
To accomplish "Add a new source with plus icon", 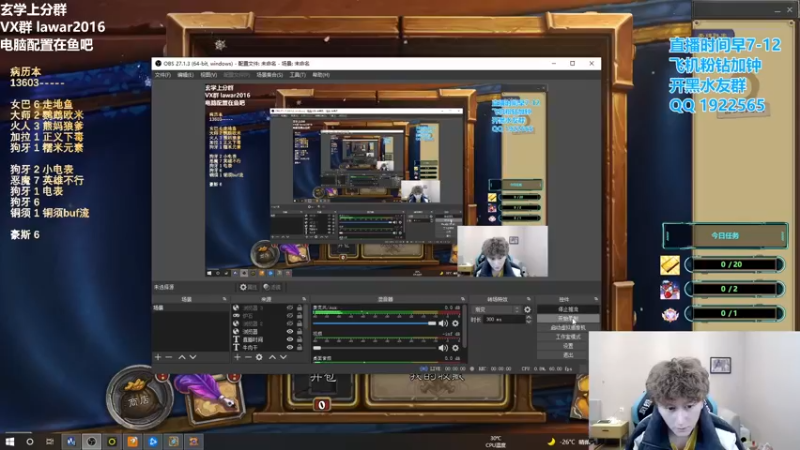I will 237,357.
